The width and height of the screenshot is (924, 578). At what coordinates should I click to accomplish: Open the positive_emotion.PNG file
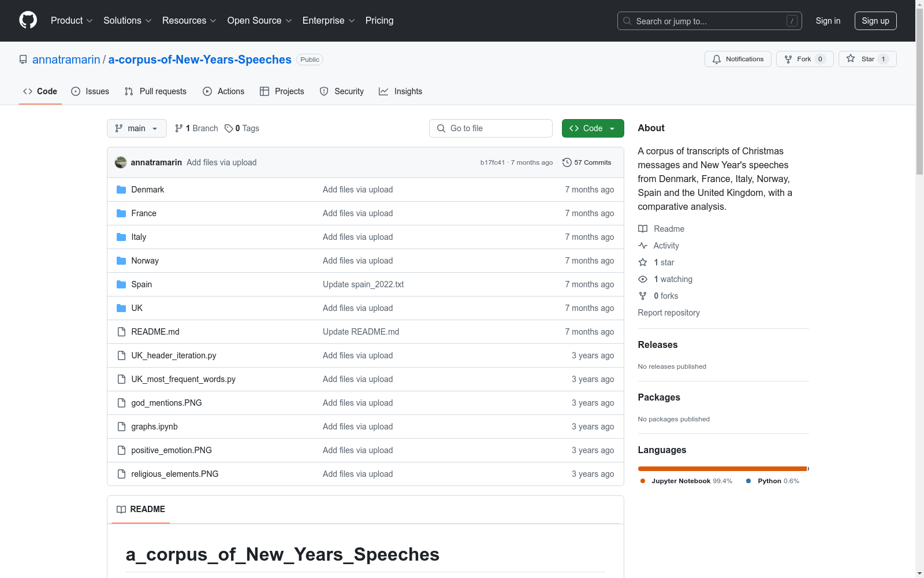point(172,450)
